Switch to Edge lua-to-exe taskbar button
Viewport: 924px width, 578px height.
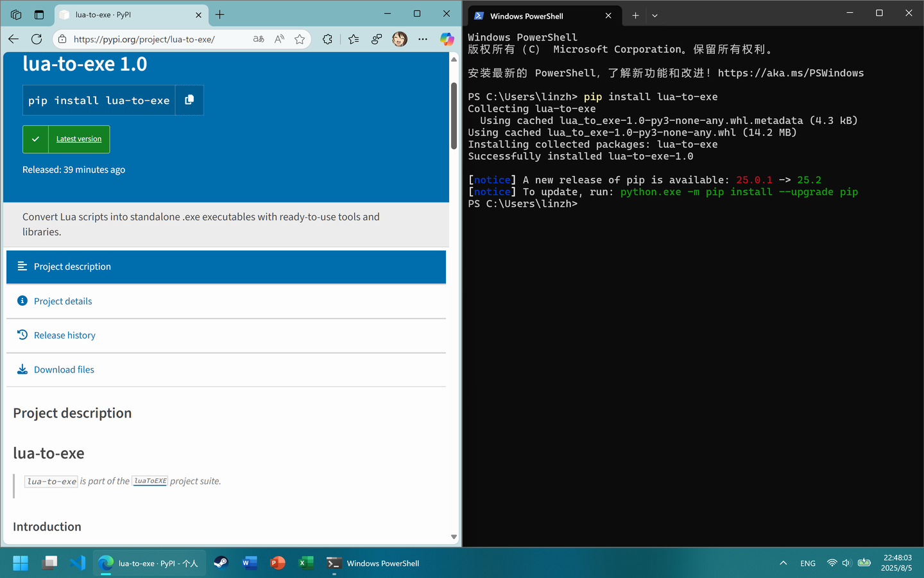pos(150,563)
